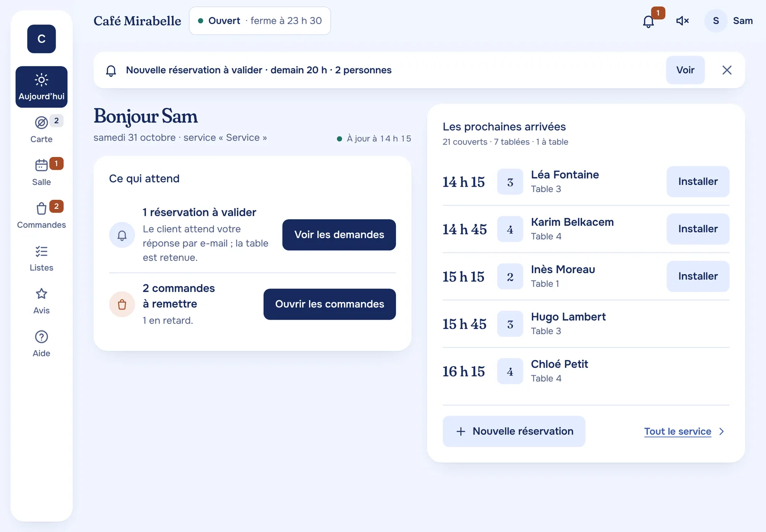
Task: Click the 1 en retard note
Action: pyautogui.click(x=168, y=321)
